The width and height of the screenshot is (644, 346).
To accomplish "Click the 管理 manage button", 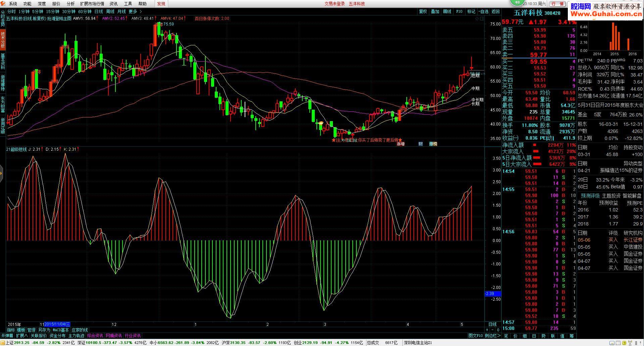I will [31, 330].
